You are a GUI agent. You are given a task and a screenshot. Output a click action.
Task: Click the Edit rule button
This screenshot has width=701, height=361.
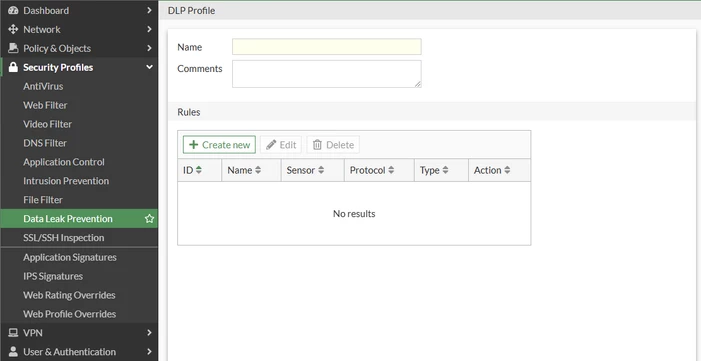click(x=281, y=145)
